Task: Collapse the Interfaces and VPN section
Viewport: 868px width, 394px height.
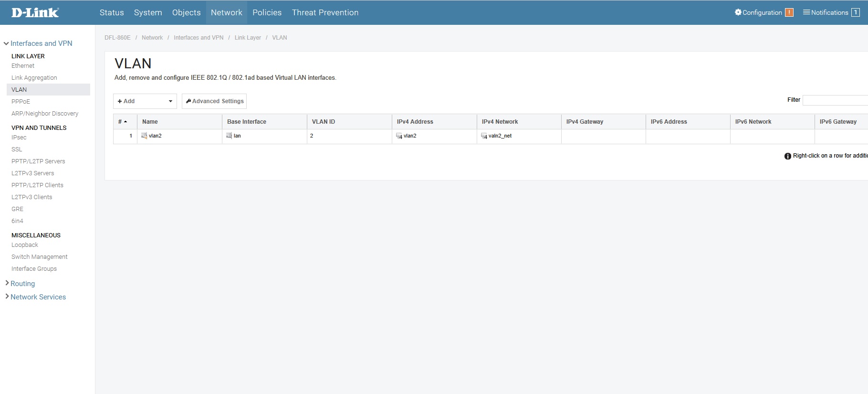Action: (x=6, y=43)
